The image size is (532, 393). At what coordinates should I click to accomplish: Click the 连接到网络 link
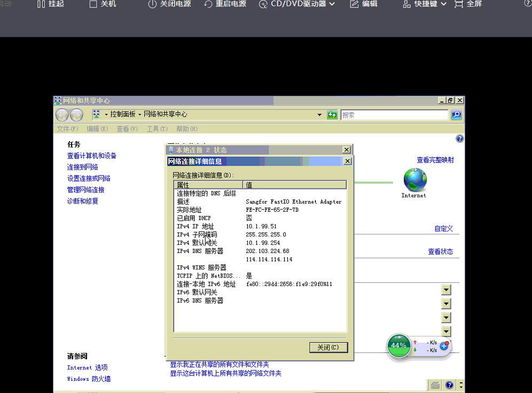pos(82,167)
